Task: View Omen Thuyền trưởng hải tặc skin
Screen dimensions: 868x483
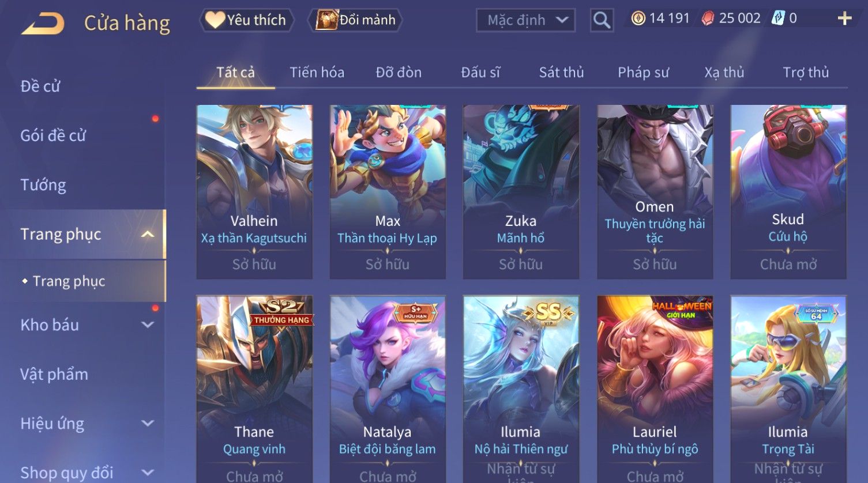Action: (655, 192)
